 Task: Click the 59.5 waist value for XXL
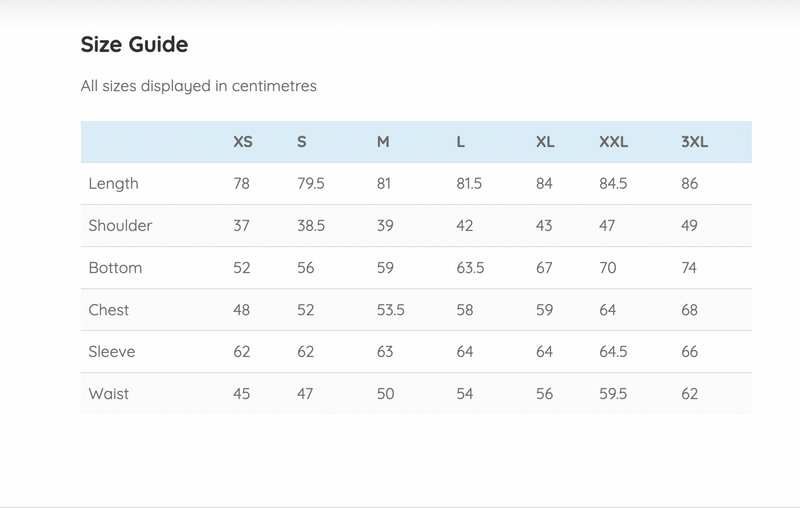[x=613, y=394]
